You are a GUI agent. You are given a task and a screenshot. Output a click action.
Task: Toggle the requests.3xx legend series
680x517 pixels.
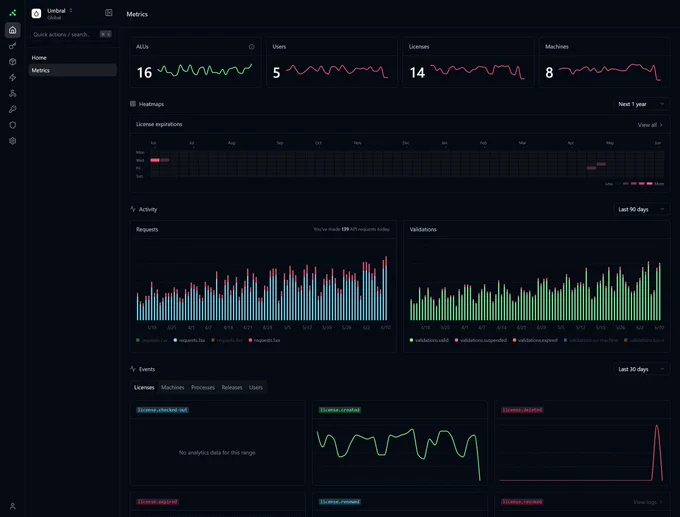pyautogui.click(x=189, y=340)
